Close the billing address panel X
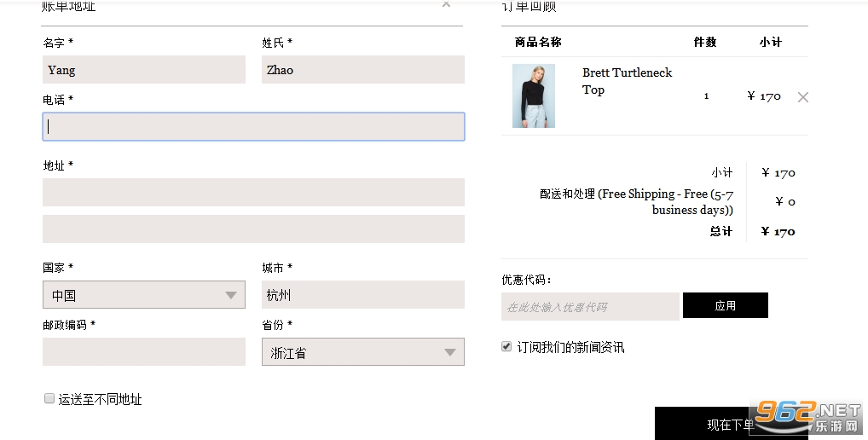The height and width of the screenshot is (440, 868). [446, 4]
